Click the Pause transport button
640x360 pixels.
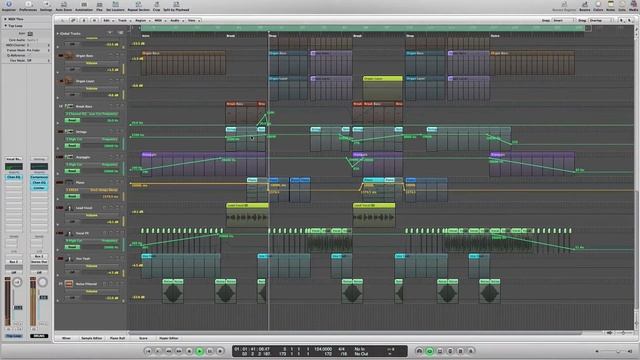210,351
